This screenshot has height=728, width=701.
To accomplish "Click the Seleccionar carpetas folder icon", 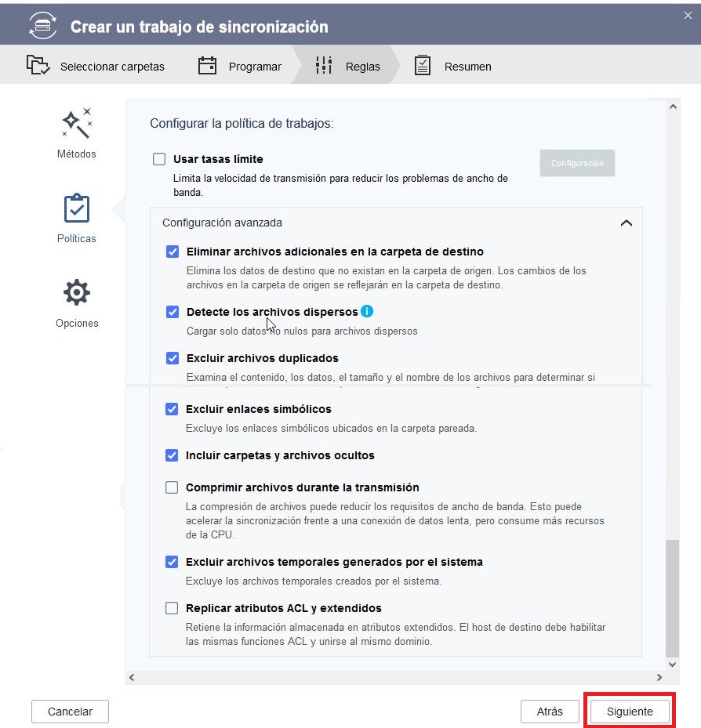I will [38, 66].
